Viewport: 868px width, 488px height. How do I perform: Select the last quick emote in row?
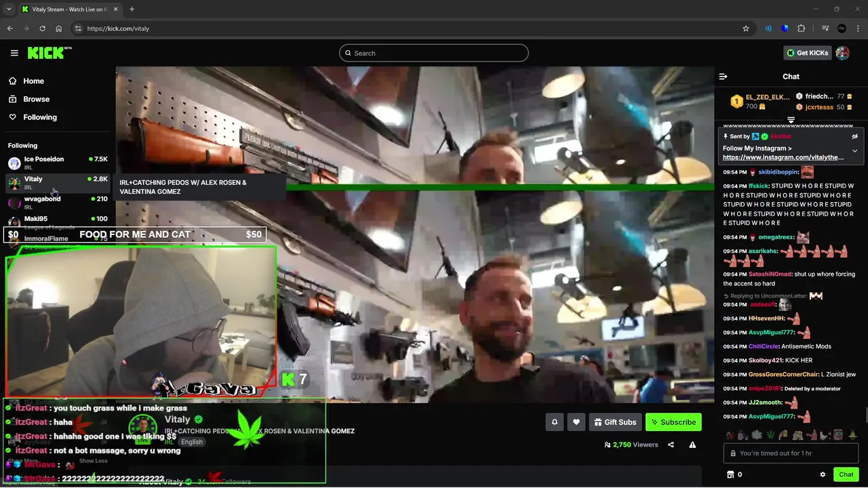click(852, 434)
